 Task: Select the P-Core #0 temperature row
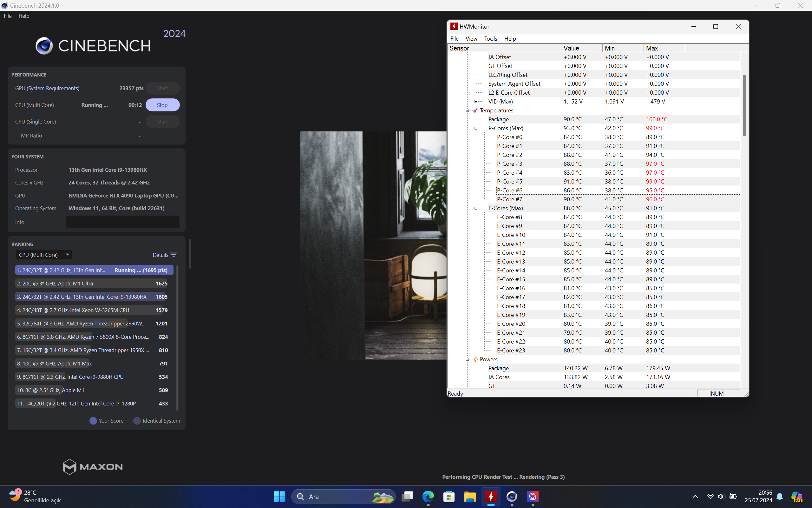[x=618, y=137]
